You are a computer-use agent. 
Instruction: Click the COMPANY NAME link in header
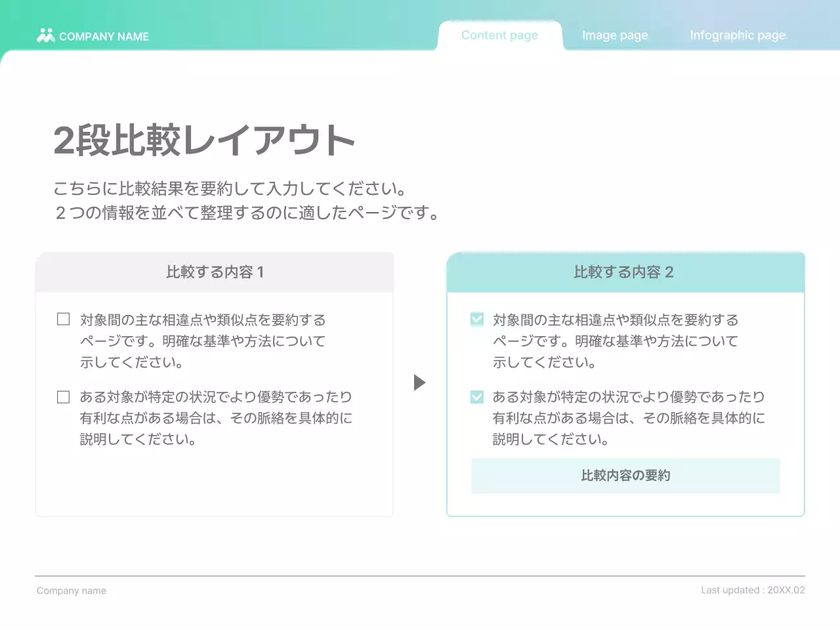pos(104,36)
